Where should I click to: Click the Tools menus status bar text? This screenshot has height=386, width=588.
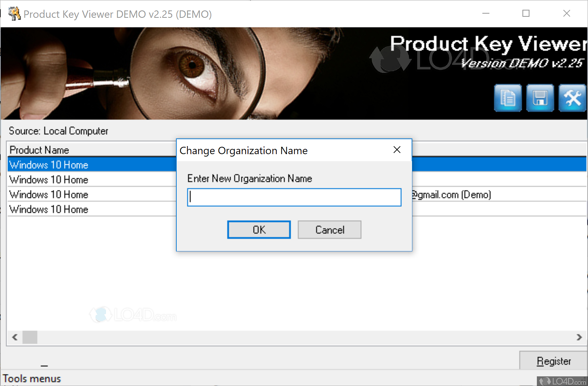[32, 379]
